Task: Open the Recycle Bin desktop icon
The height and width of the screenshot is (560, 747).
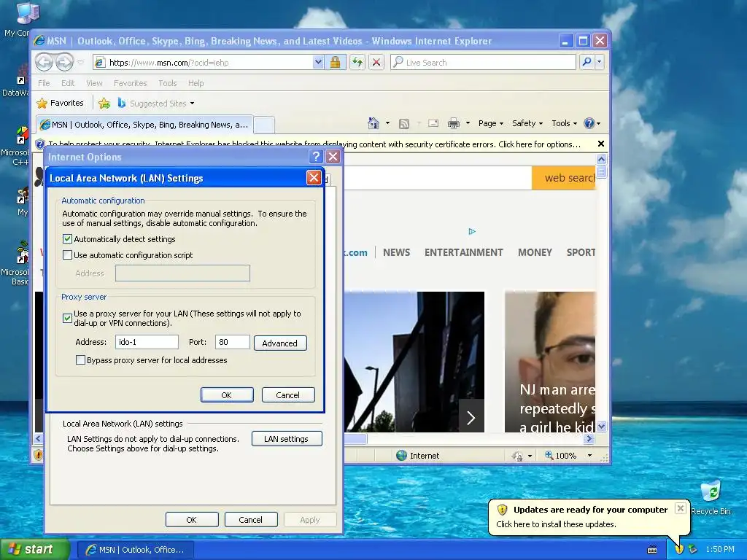Action: coord(711,497)
